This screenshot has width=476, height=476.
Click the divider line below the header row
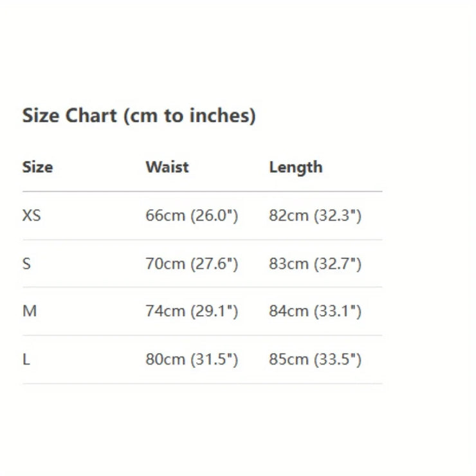202,192
